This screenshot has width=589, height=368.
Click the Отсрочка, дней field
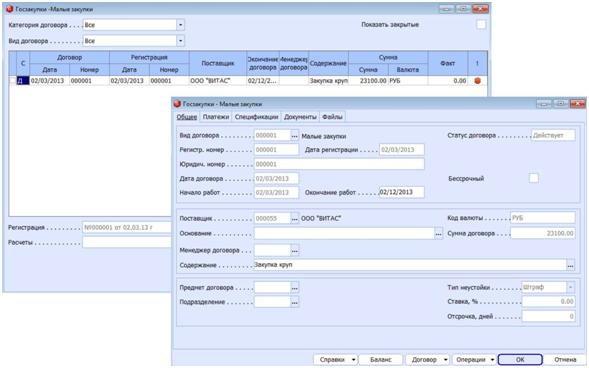(x=548, y=316)
